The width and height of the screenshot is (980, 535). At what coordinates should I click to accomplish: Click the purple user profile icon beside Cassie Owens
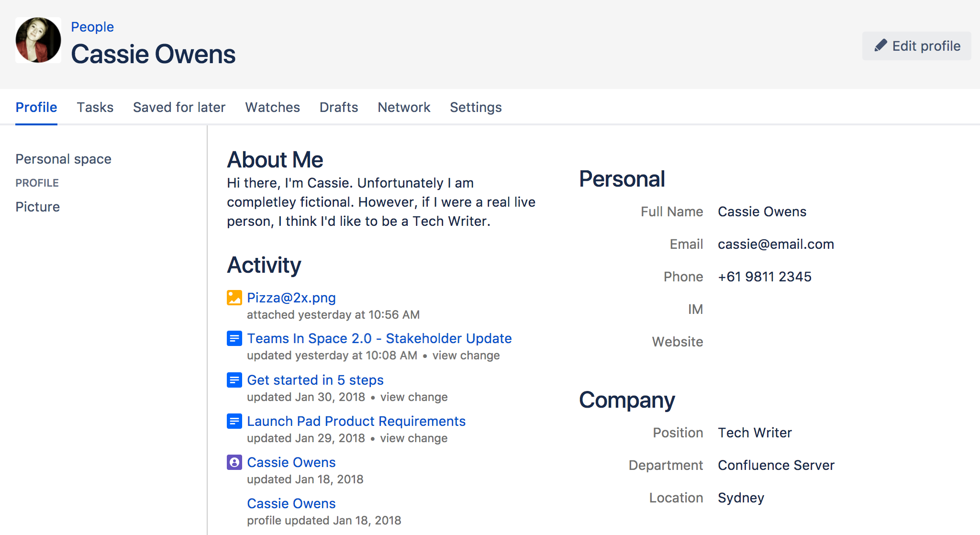pos(234,462)
